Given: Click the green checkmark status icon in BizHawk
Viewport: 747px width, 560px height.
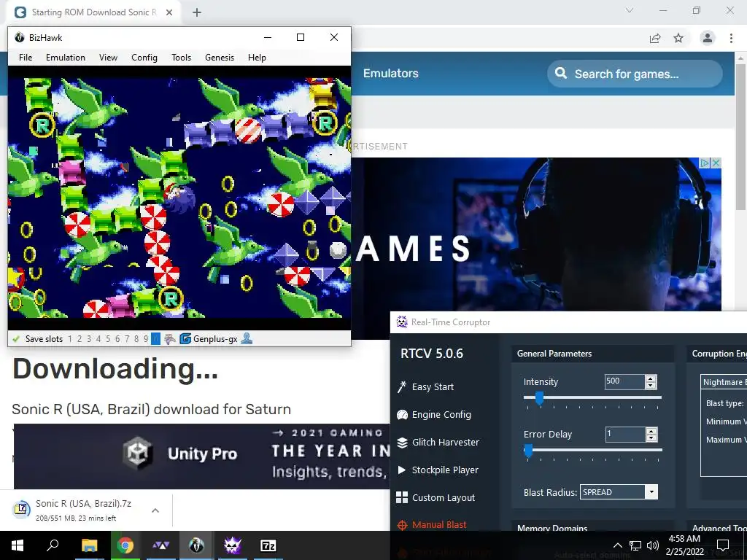Looking at the screenshot, I should tap(16, 339).
